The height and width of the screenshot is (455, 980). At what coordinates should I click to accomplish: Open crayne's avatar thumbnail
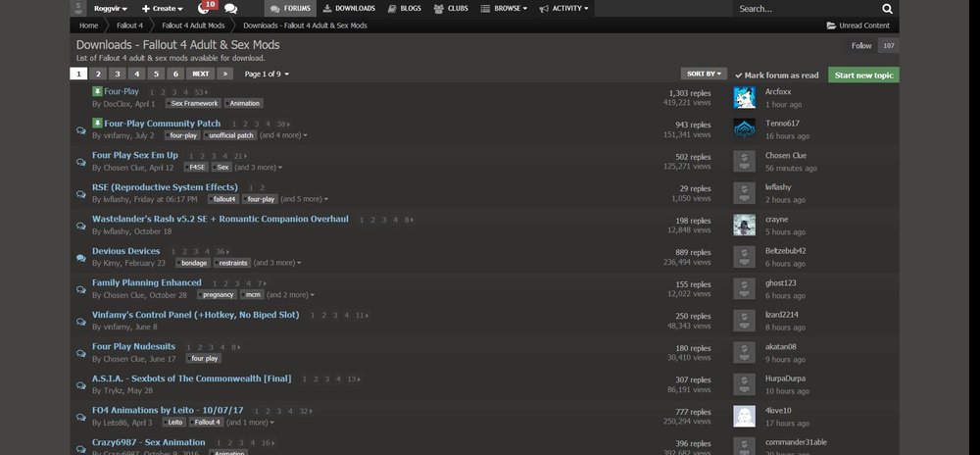(745, 225)
